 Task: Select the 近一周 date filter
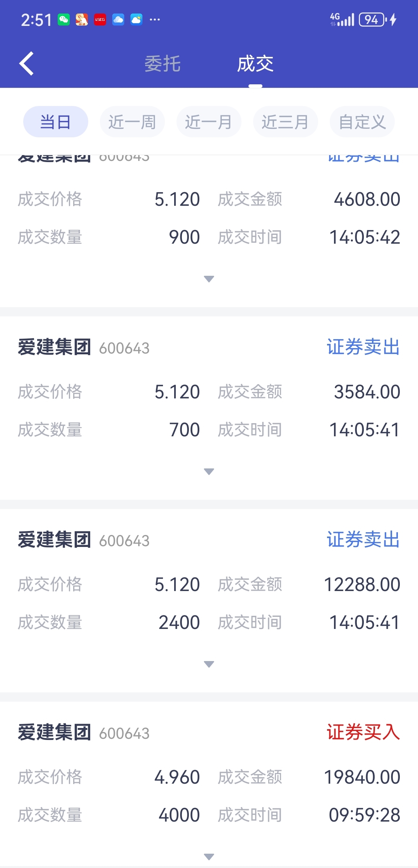coord(132,122)
